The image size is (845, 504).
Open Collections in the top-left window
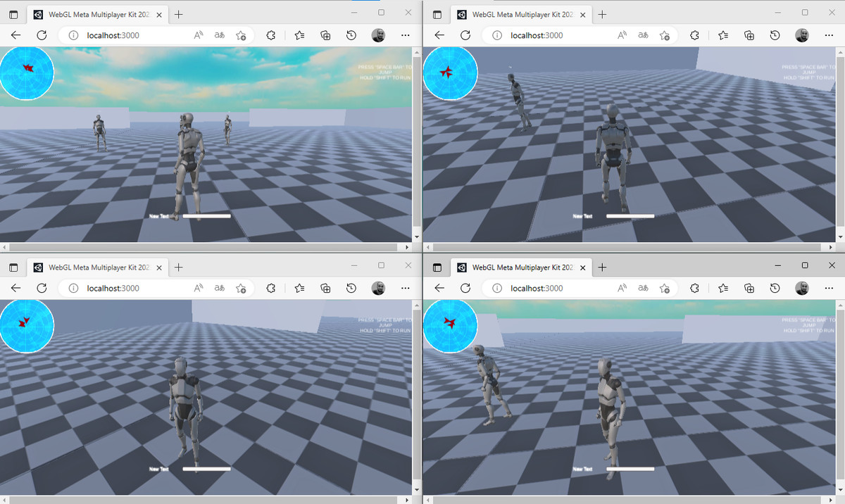(325, 35)
